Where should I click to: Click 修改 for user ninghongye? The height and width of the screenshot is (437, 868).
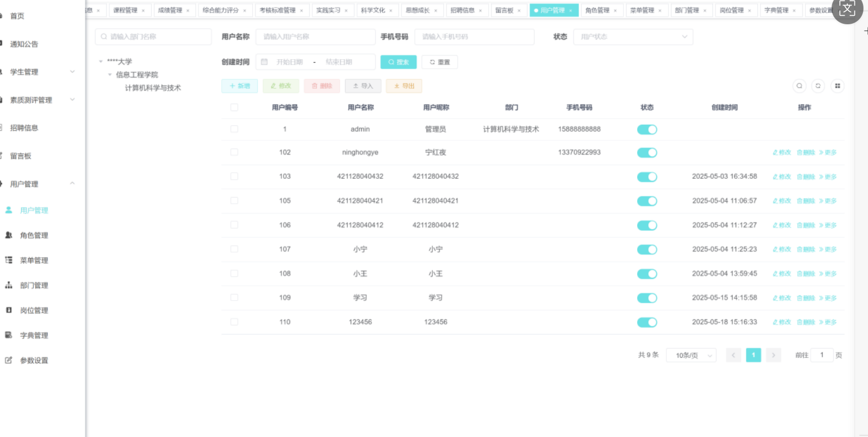pos(782,153)
